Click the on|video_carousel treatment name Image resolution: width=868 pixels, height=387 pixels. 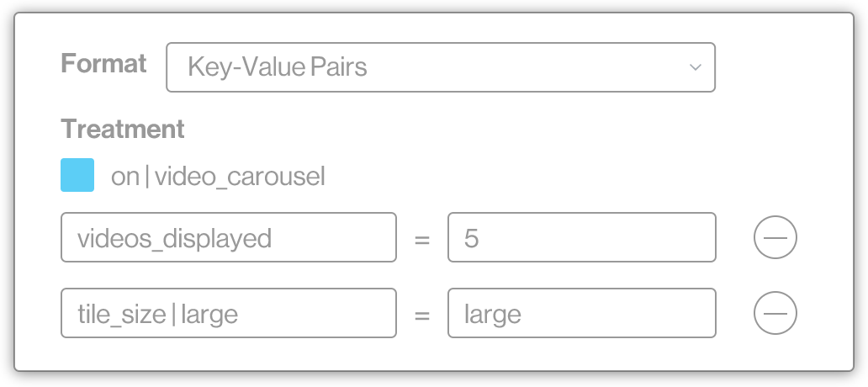coord(218,178)
